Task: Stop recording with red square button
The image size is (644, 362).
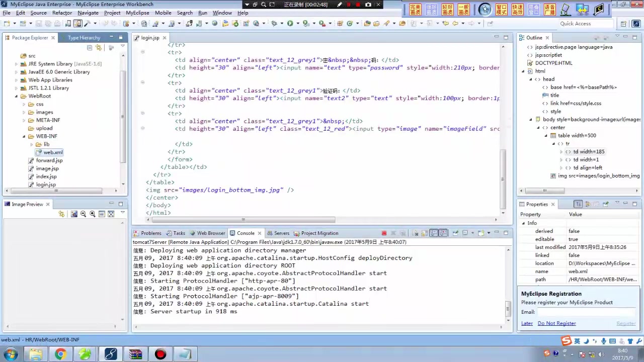Action: 358,5
